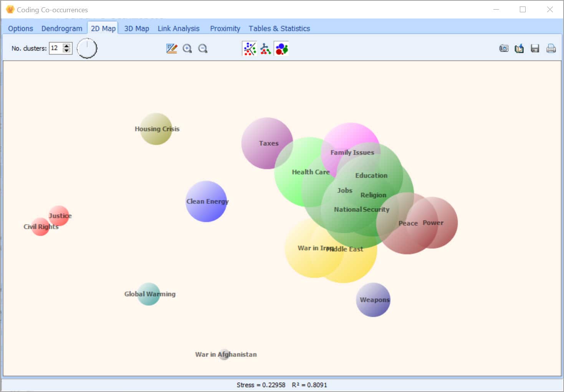
Task: Click the camera snapshot icon
Action: (x=504, y=48)
